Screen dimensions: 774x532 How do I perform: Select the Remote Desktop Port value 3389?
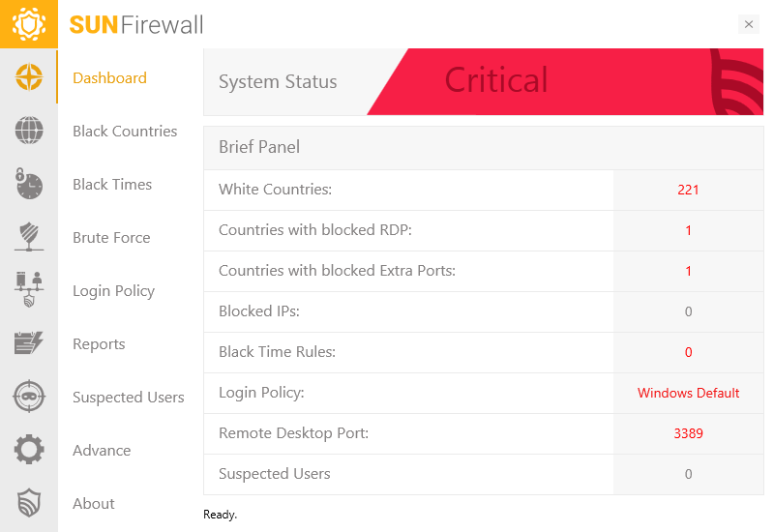pos(688,433)
